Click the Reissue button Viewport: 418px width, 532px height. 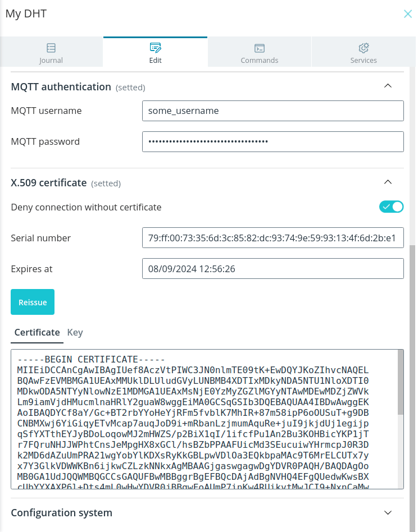coord(33,302)
